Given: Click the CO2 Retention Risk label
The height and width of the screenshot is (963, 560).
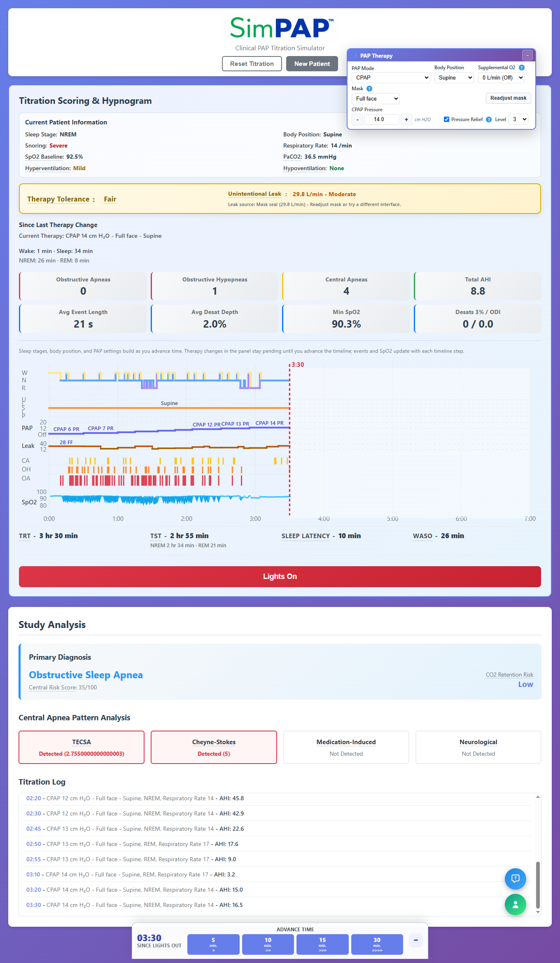Looking at the screenshot, I should (509, 675).
